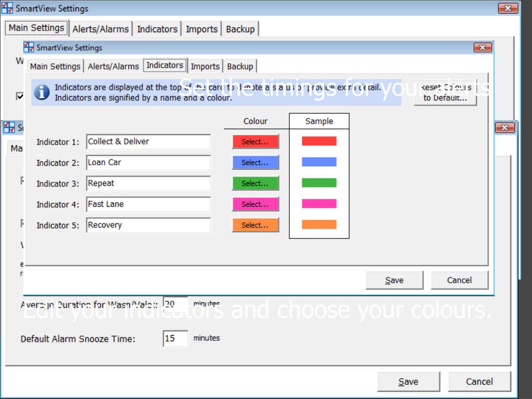Click the blue sample colour bar
The height and width of the screenshot is (399, 532).
pos(319,162)
